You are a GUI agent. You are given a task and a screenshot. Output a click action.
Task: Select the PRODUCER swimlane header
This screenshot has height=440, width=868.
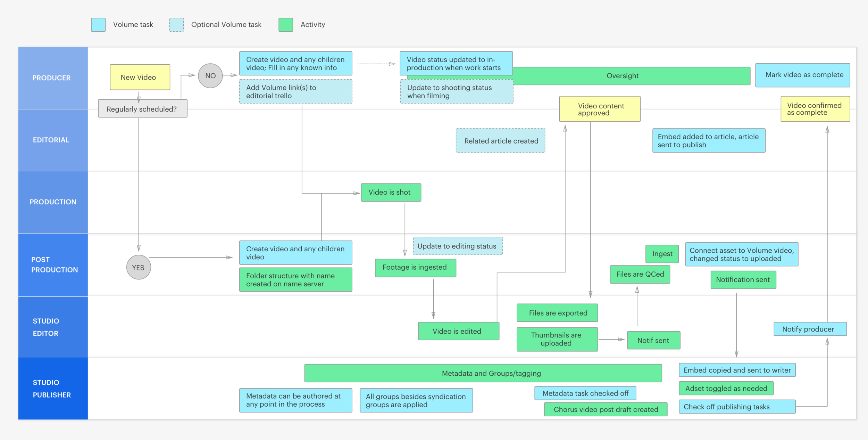point(53,78)
